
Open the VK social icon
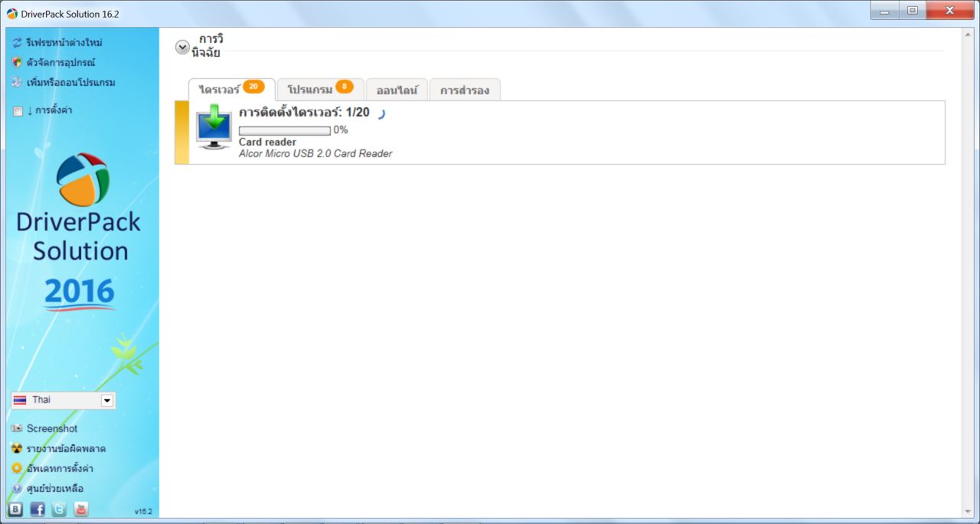tap(15, 509)
